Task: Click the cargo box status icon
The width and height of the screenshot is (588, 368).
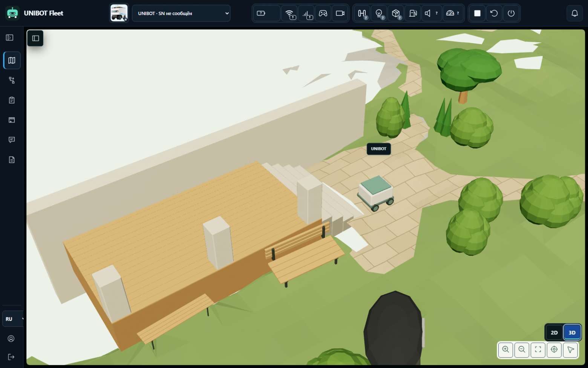Action: click(396, 14)
